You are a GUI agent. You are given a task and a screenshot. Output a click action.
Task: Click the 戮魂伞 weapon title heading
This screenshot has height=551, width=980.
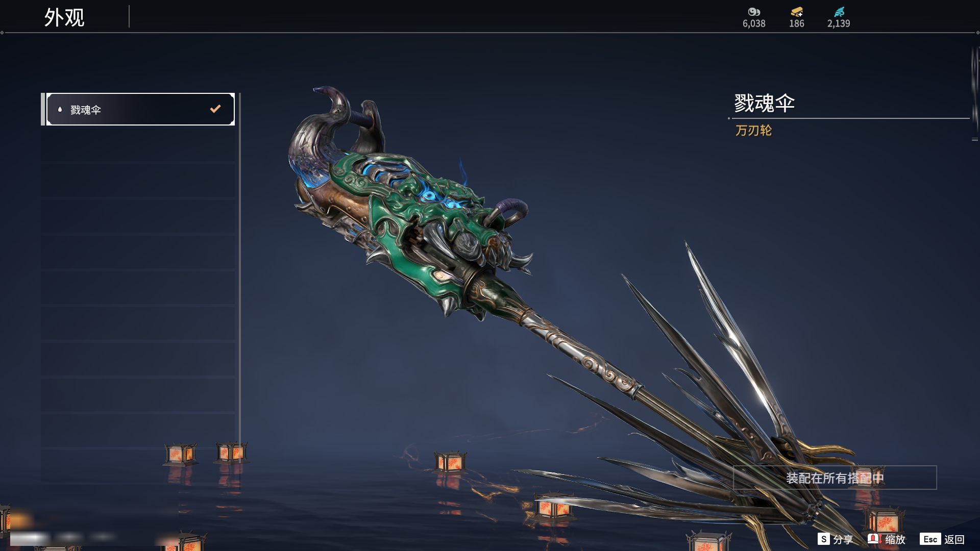click(x=764, y=103)
